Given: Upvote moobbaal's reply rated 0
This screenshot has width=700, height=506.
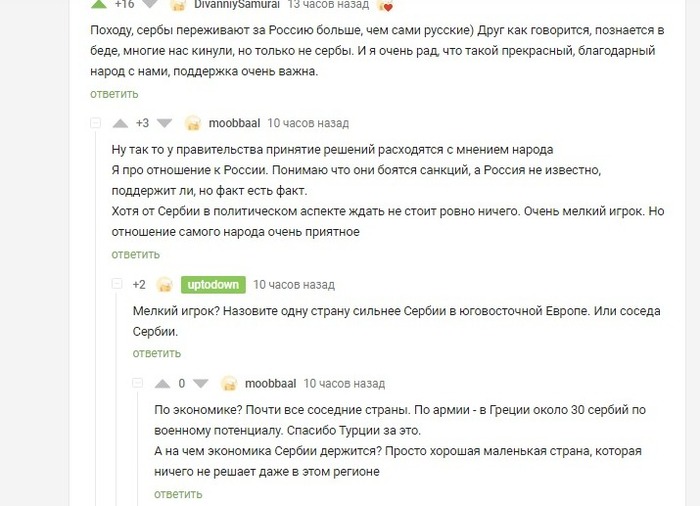Looking at the screenshot, I should [161, 383].
